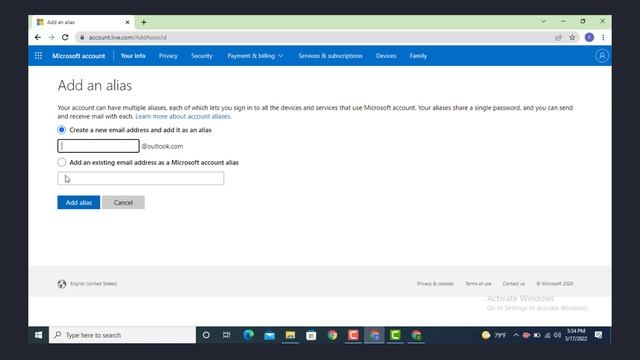Open the Chrome profile avatar
640x360 pixels.
(x=589, y=37)
